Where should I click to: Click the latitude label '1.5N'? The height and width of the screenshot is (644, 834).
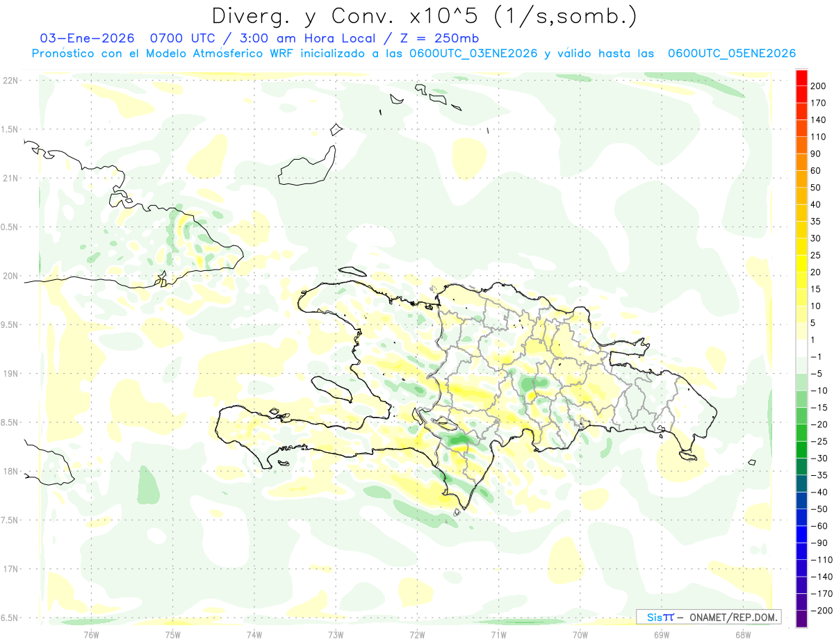[x=10, y=129]
